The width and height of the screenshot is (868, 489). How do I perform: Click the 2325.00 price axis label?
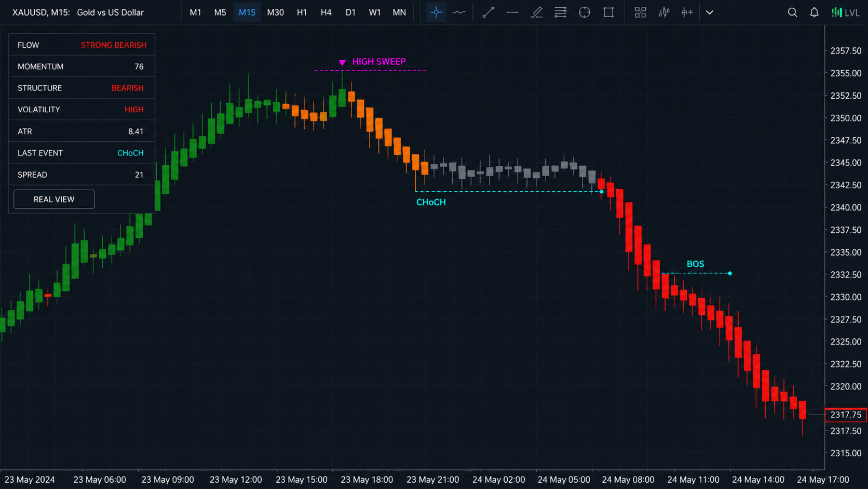pyautogui.click(x=846, y=341)
